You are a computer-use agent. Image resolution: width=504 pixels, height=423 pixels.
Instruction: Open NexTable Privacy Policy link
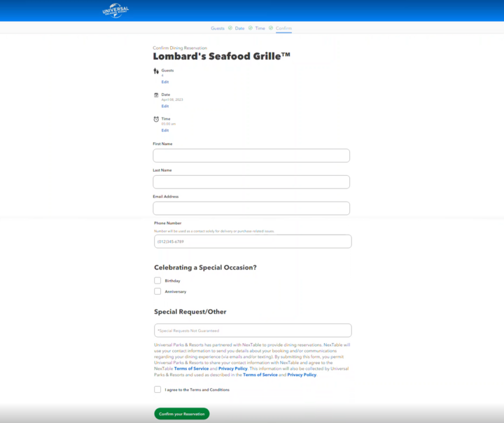coord(233,368)
